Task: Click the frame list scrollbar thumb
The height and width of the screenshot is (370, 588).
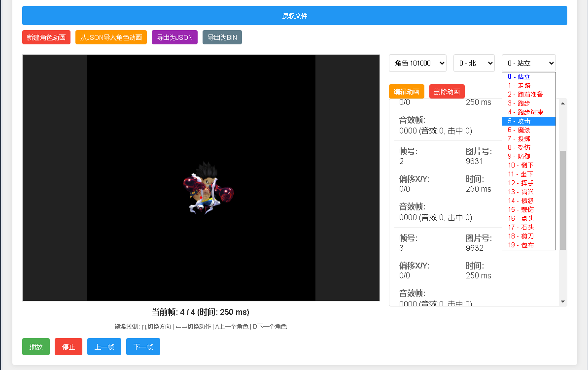Action: pyautogui.click(x=562, y=200)
